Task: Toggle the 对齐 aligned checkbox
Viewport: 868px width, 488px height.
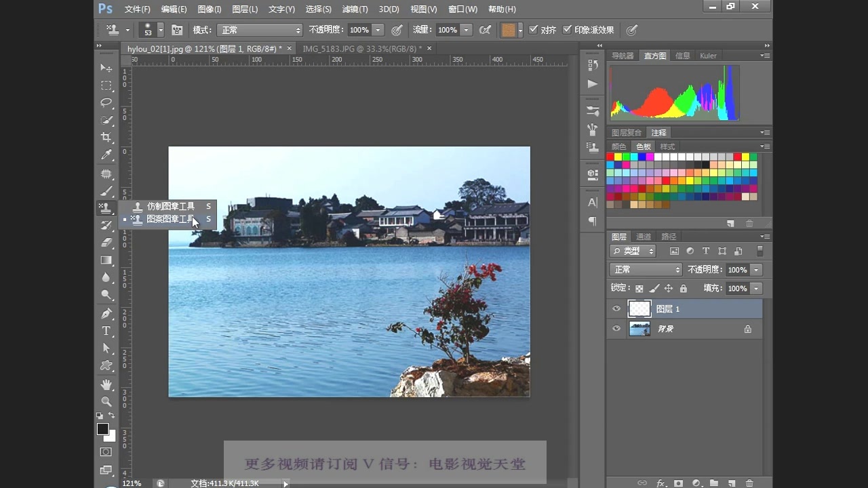Action: (x=533, y=30)
